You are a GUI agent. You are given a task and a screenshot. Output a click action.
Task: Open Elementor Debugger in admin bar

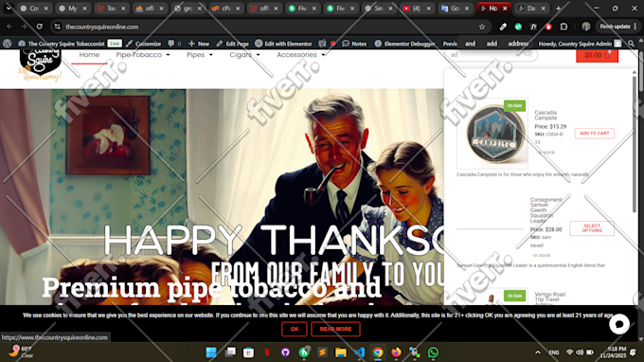point(404,44)
